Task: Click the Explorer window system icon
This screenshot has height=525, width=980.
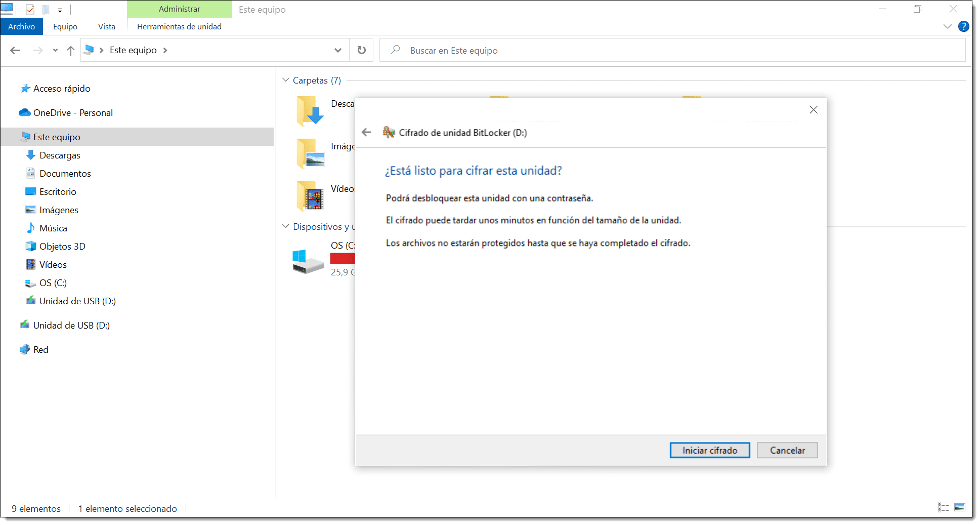Action: point(7,9)
